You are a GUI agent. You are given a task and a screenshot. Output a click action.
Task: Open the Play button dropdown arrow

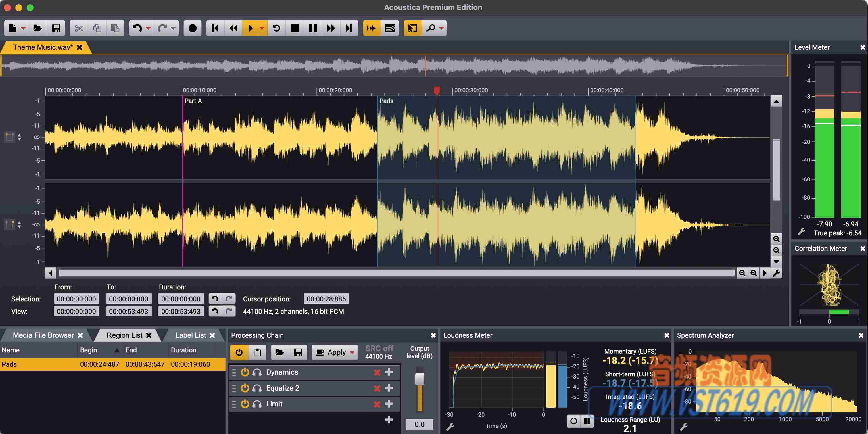pos(262,28)
